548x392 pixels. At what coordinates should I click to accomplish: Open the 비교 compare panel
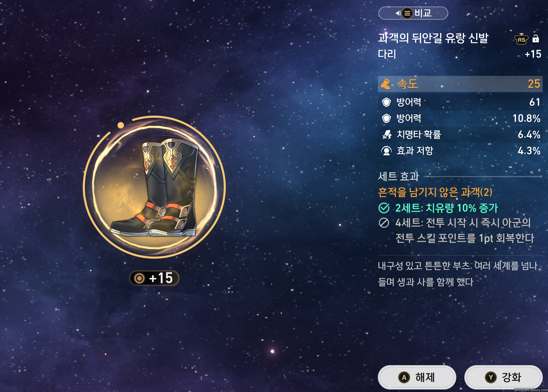[x=413, y=13]
